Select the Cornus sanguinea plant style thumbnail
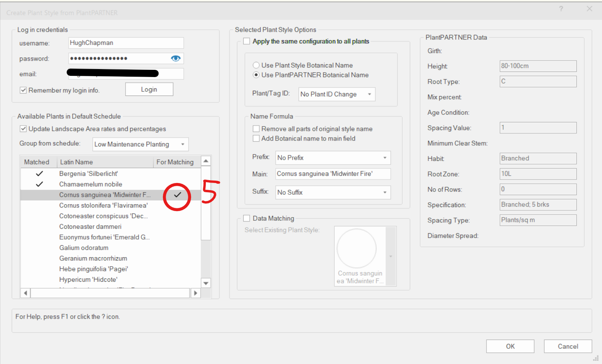 360,256
